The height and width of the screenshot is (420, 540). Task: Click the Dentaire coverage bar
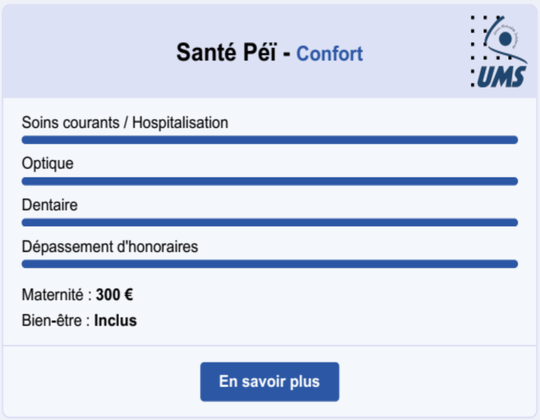[x=270, y=222]
